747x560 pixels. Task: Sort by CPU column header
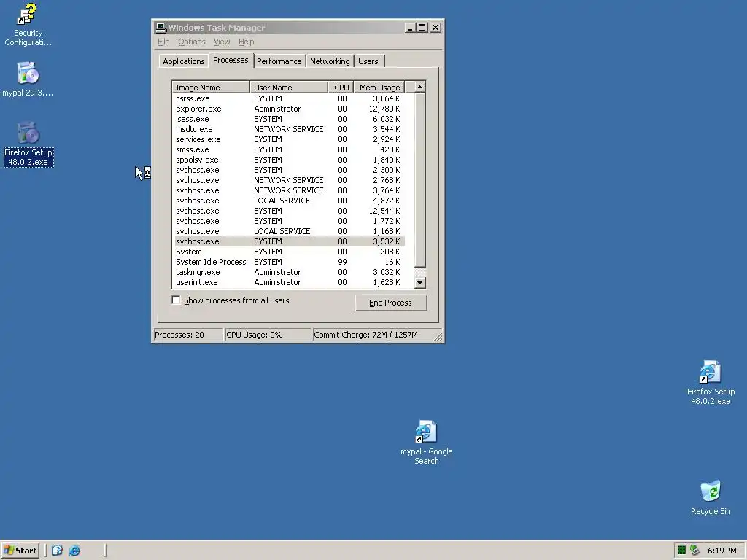pyautogui.click(x=341, y=87)
